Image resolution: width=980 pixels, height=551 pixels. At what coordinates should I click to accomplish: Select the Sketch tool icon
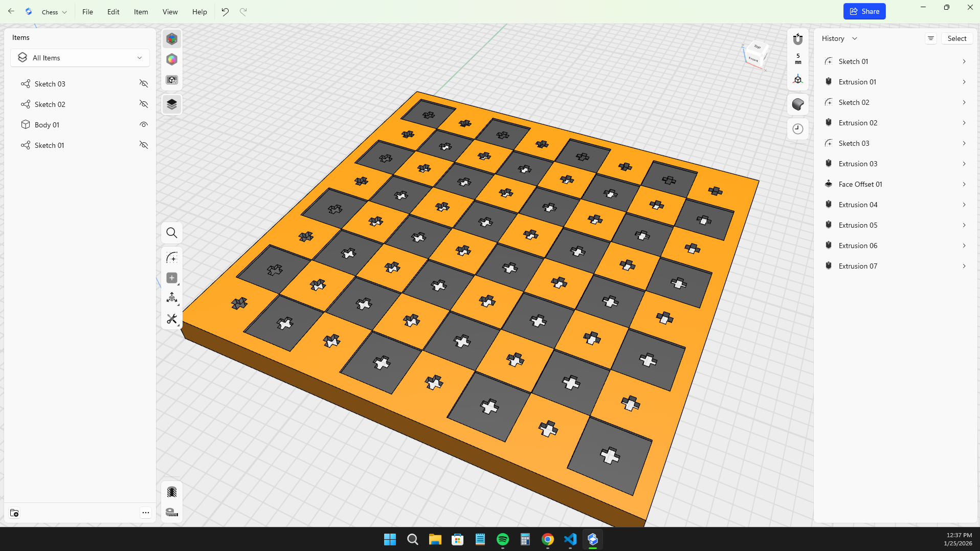click(x=172, y=258)
